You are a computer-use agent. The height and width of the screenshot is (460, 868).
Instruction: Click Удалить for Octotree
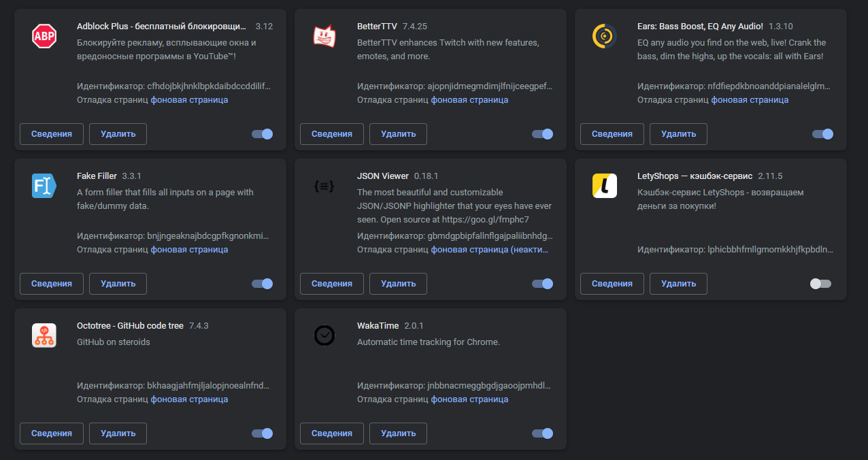click(118, 433)
